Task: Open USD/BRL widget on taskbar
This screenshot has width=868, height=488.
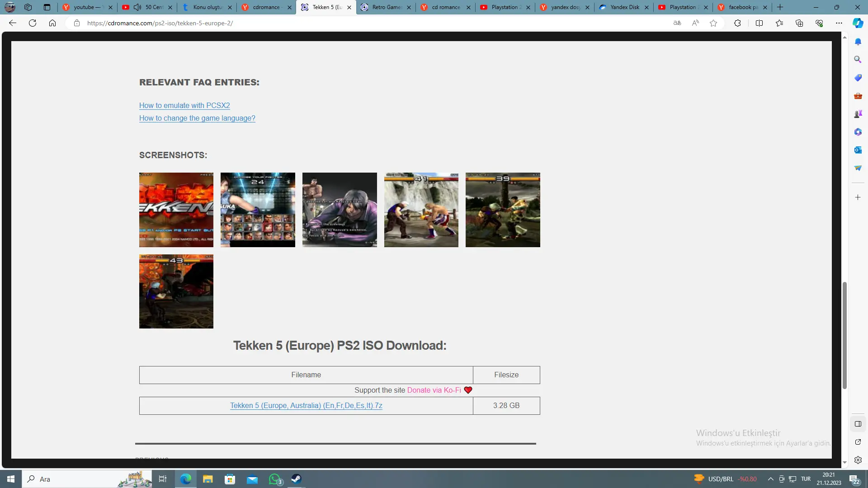Action: click(x=726, y=479)
